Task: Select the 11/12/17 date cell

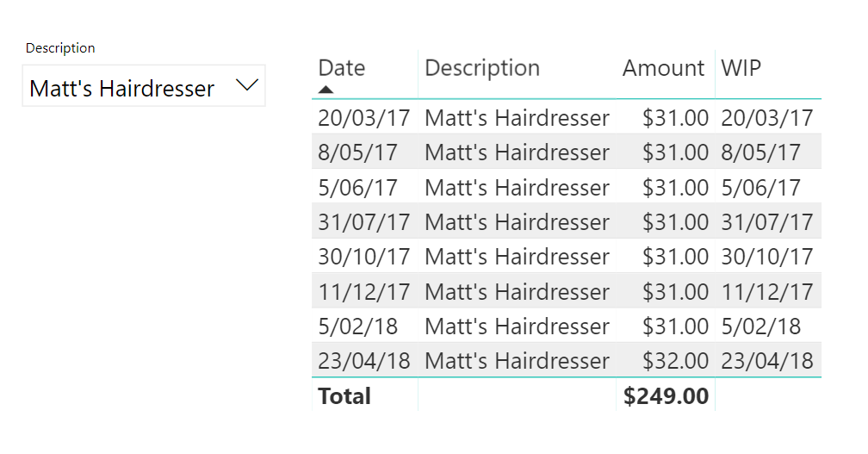Action: click(363, 291)
